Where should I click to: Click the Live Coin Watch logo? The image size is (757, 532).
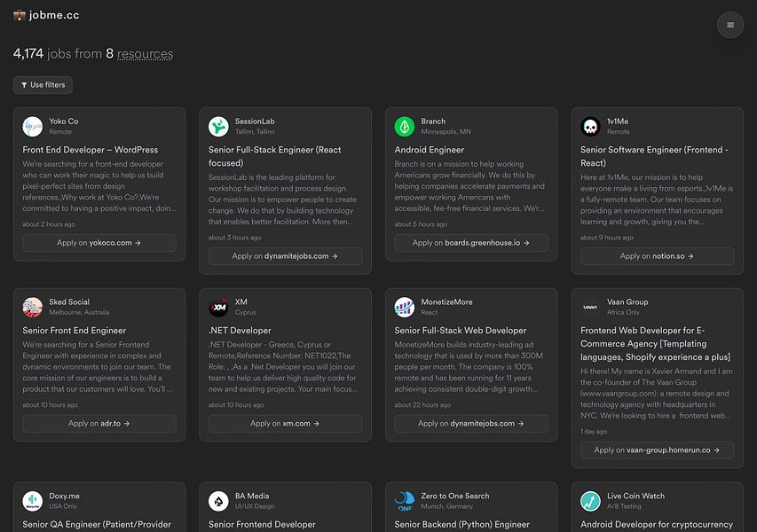(x=590, y=501)
